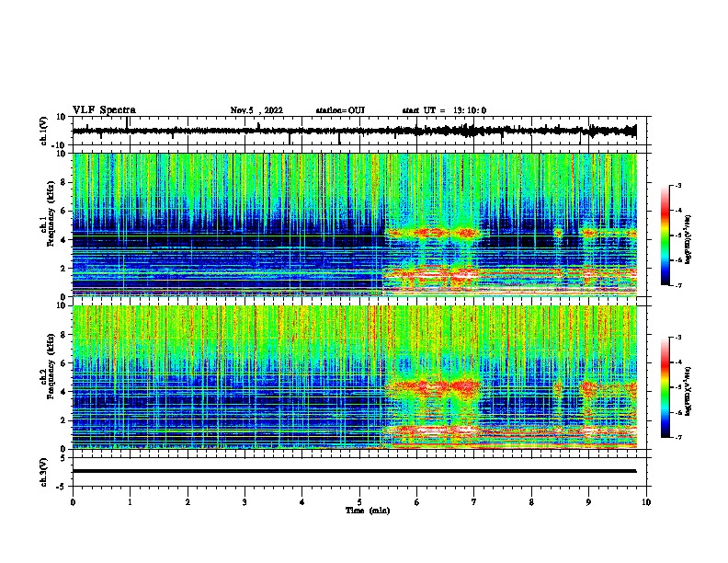Click time axis tick label "3"

point(245,502)
